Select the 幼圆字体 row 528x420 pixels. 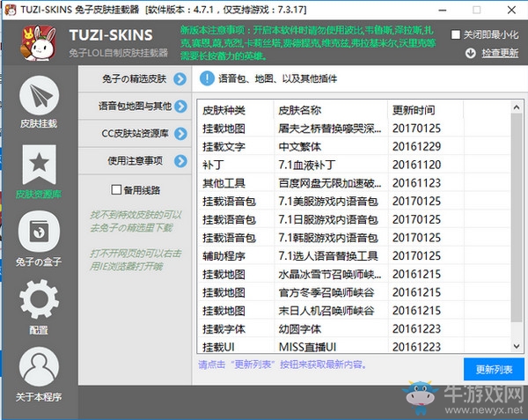355,328
